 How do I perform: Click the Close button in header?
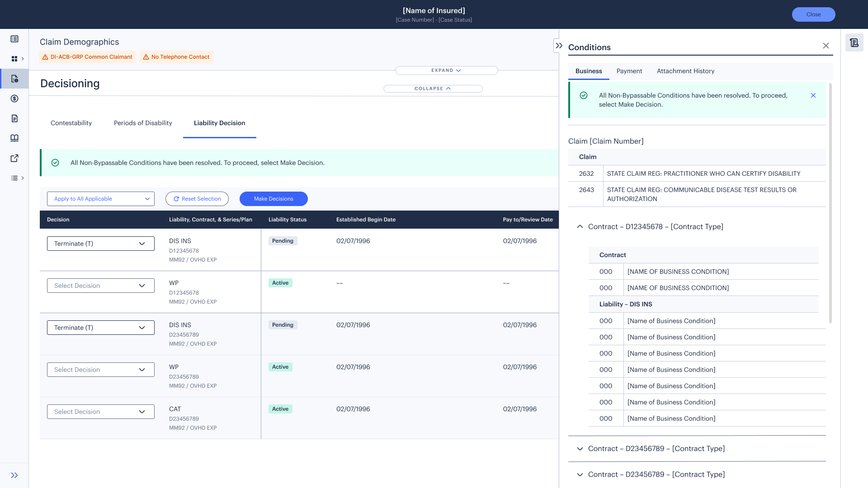click(x=814, y=14)
